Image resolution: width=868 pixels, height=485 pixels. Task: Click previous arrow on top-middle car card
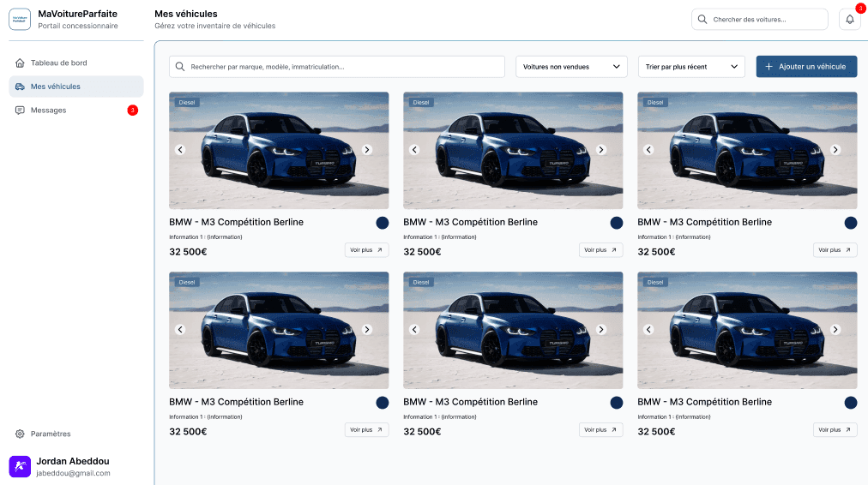[x=414, y=150]
